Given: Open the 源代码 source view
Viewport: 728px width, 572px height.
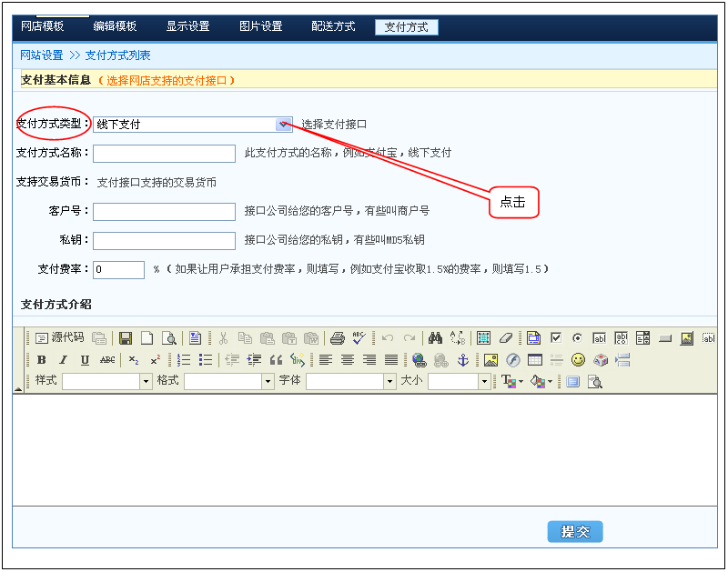Looking at the screenshot, I should pyautogui.click(x=60, y=337).
